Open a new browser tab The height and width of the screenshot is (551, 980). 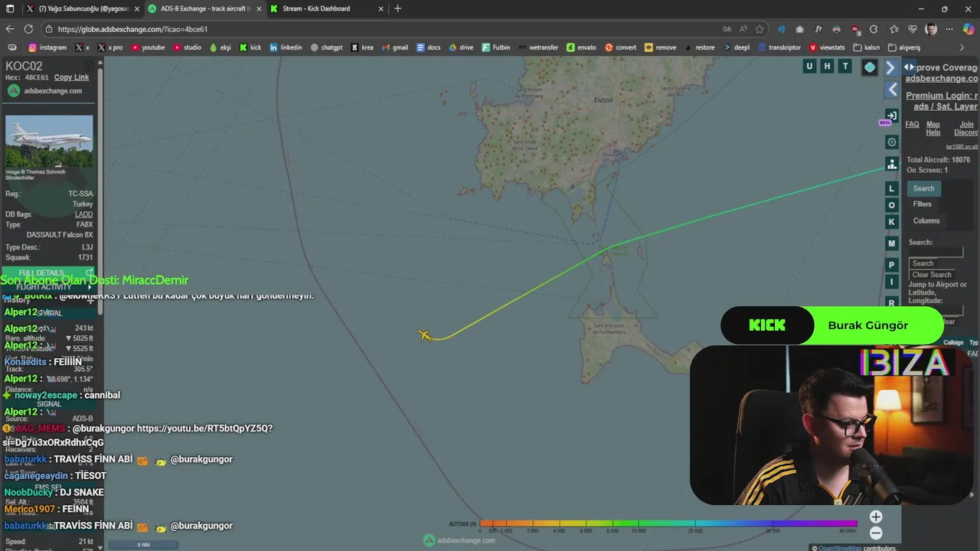[397, 8]
